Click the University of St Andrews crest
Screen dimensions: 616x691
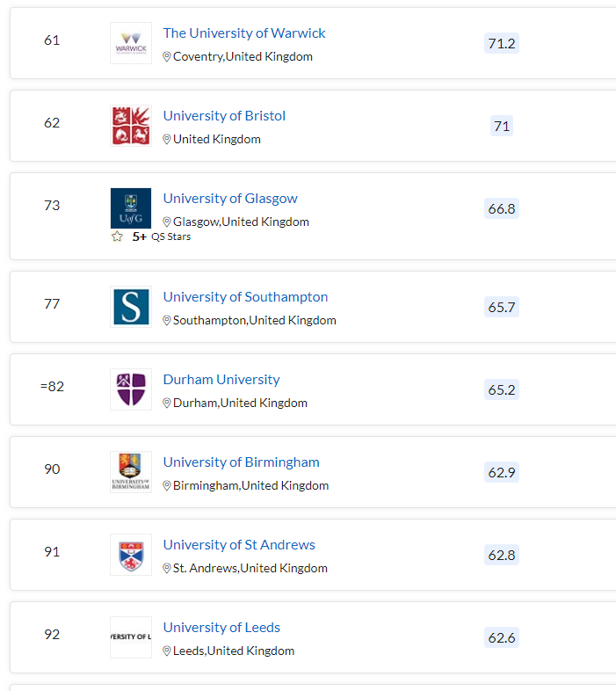pyautogui.click(x=131, y=555)
